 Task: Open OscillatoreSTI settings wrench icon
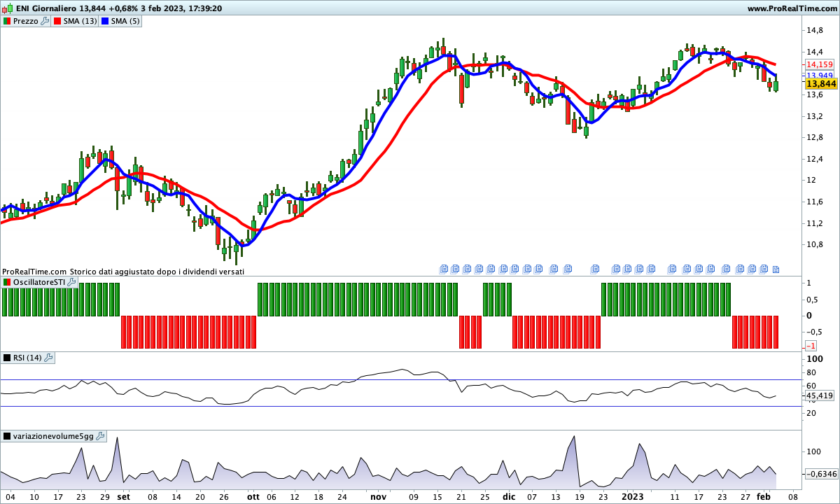coord(71,282)
